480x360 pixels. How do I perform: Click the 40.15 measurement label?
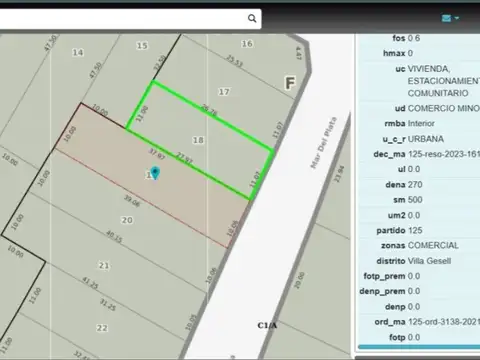point(114,236)
